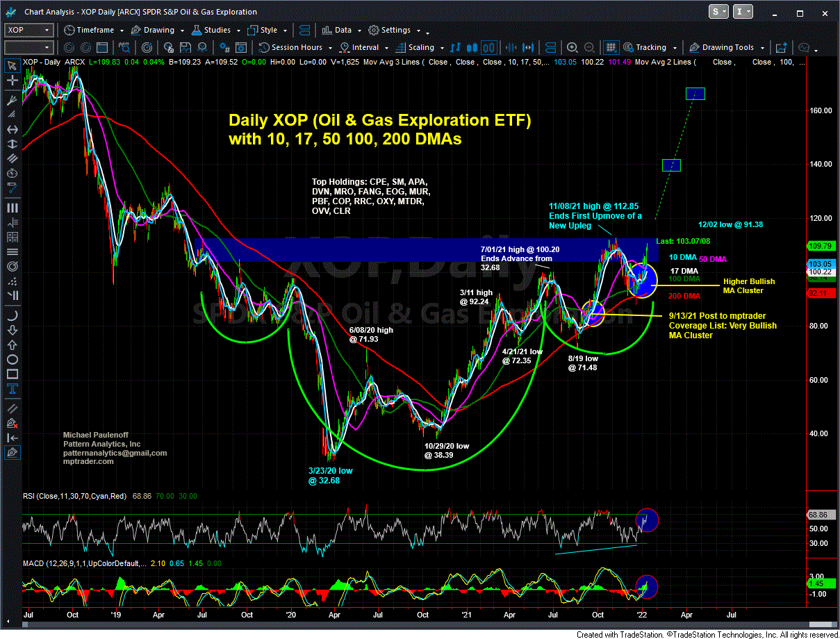Screen dimensions: 840x639
Task: Open the Drawing Tools menu
Action: pos(727,47)
